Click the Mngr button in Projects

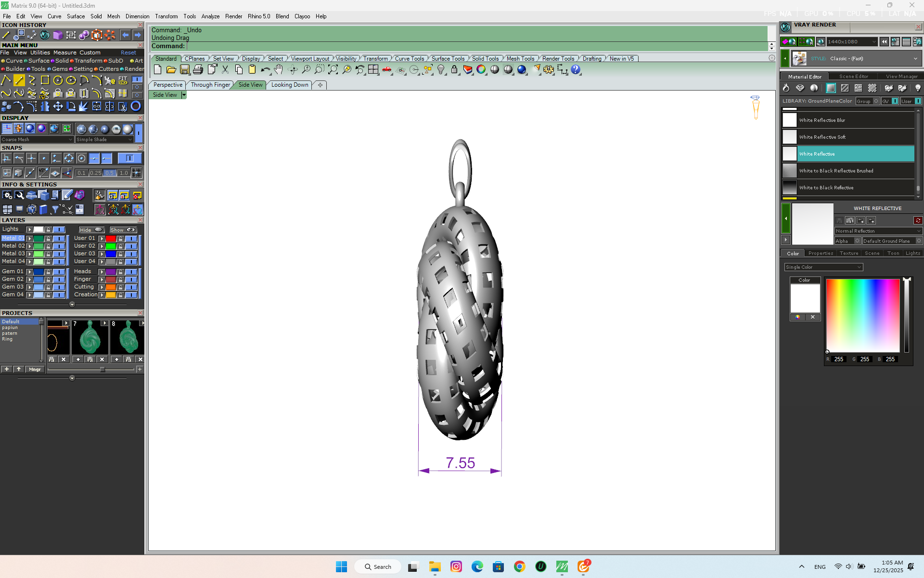tap(35, 369)
